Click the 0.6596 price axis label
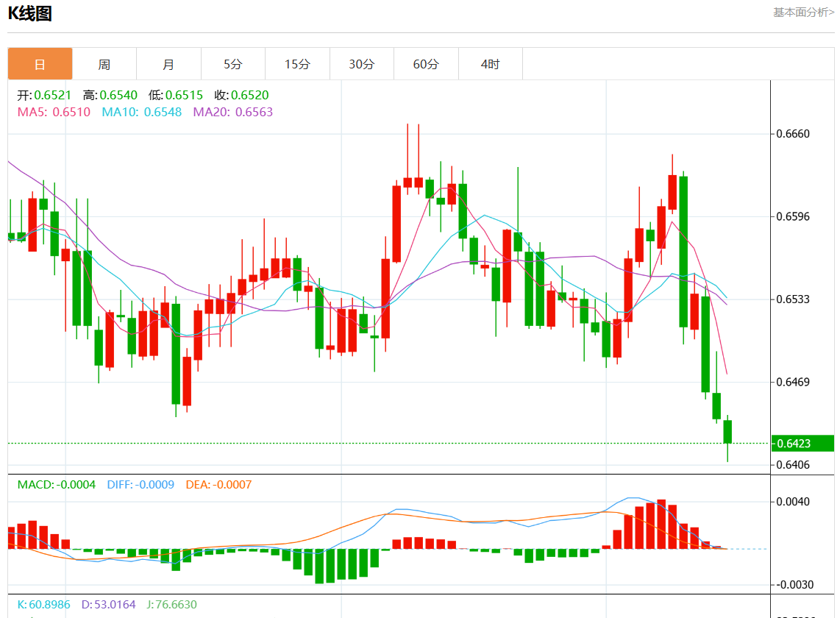The height and width of the screenshot is (618, 840). point(793,216)
